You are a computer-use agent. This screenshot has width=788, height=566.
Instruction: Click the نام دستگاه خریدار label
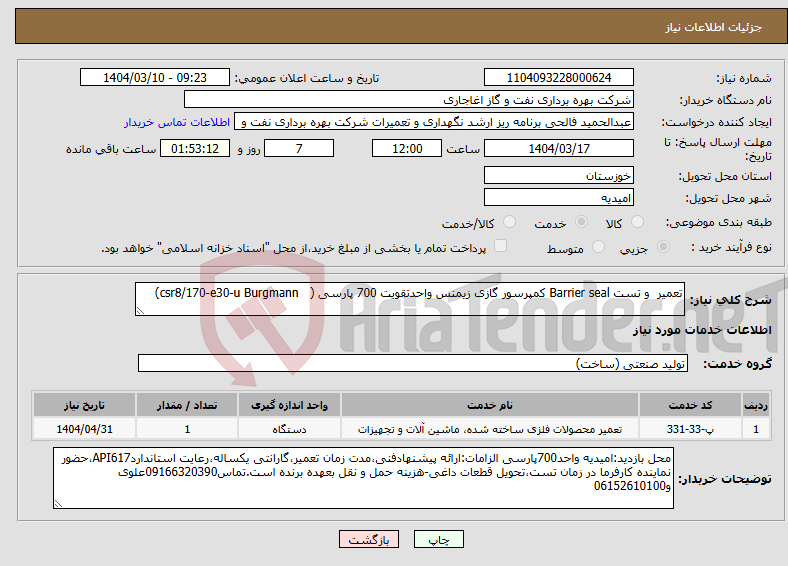point(725,100)
